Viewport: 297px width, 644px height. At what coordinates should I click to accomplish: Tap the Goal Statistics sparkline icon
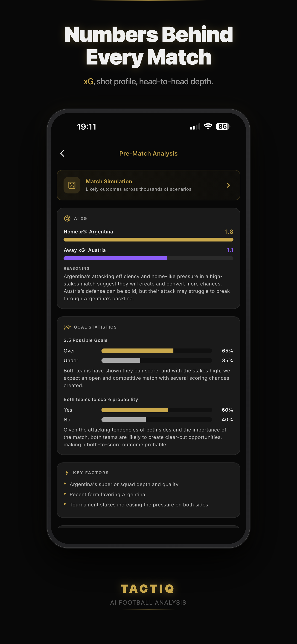click(67, 327)
